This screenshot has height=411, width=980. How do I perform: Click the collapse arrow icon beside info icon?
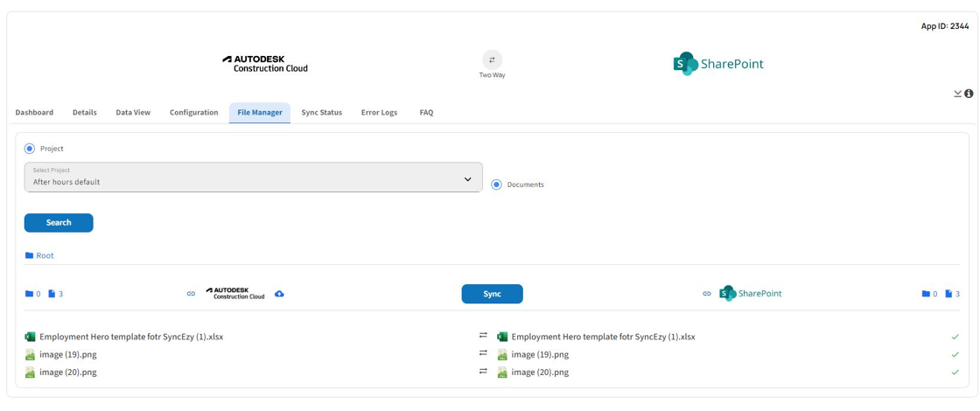coord(957,94)
